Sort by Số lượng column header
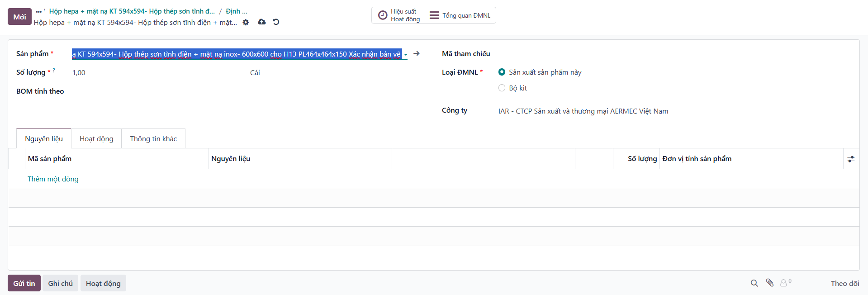Screen dimensions: 868x295 (x=636, y=159)
